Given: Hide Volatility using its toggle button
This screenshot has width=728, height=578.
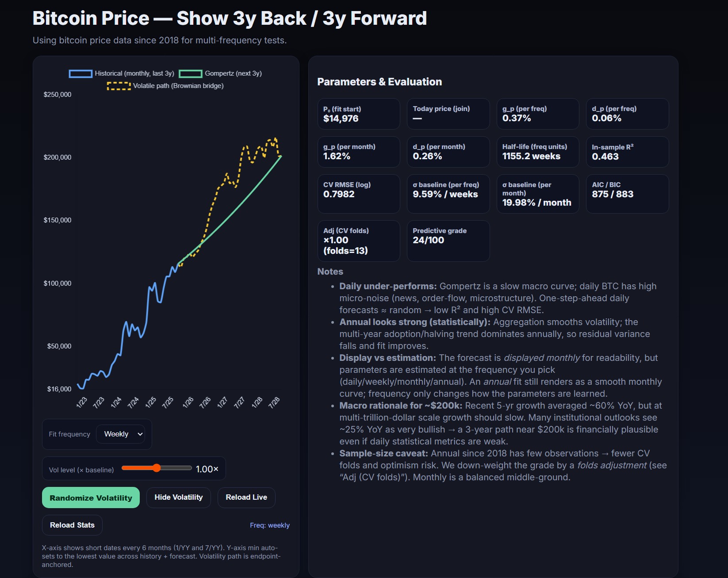Looking at the screenshot, I should [x=178, y=497].
